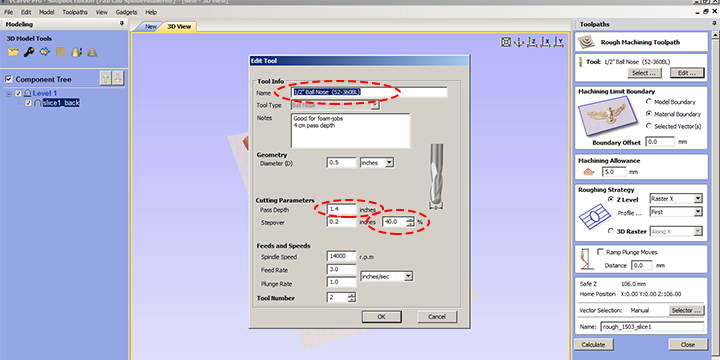Select the Model Boundary radio button
This screenshot has width=720, height=360.
click(x=649, y=102)
